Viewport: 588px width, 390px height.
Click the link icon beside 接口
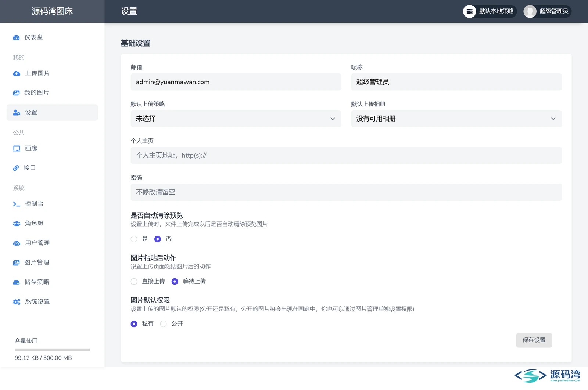tap(16, 168)
